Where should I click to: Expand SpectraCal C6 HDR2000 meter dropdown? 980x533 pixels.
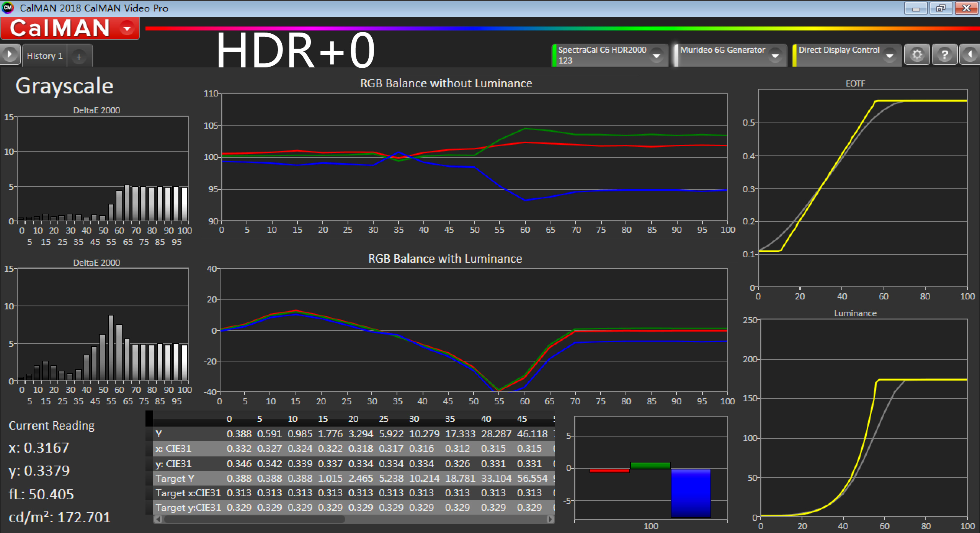pyautogui.click(x=656, y=56)
